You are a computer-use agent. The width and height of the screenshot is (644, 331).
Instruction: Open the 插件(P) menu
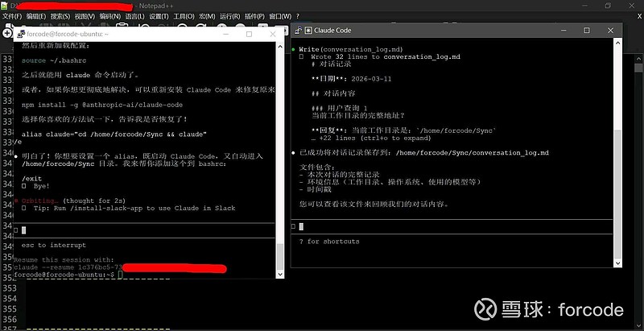click(254, 16)
